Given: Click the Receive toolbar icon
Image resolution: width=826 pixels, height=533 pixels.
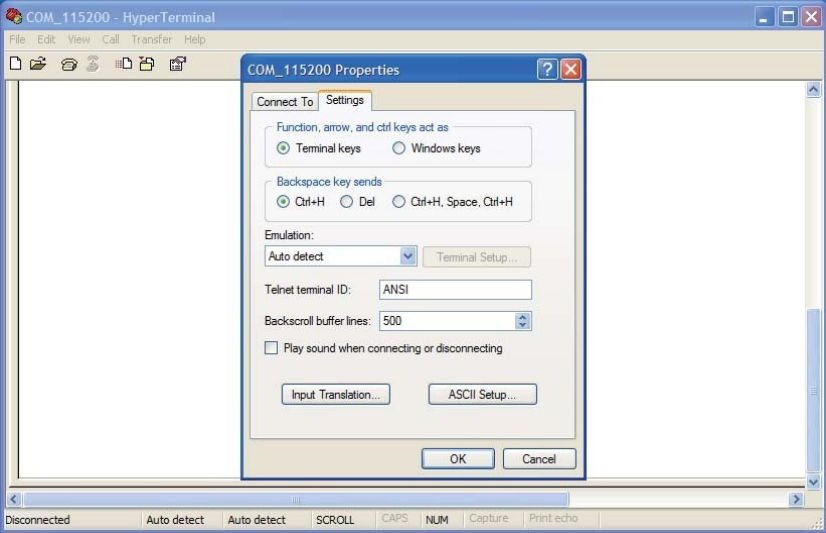Looking at the screenshot, I should click(x=147, y=64).
